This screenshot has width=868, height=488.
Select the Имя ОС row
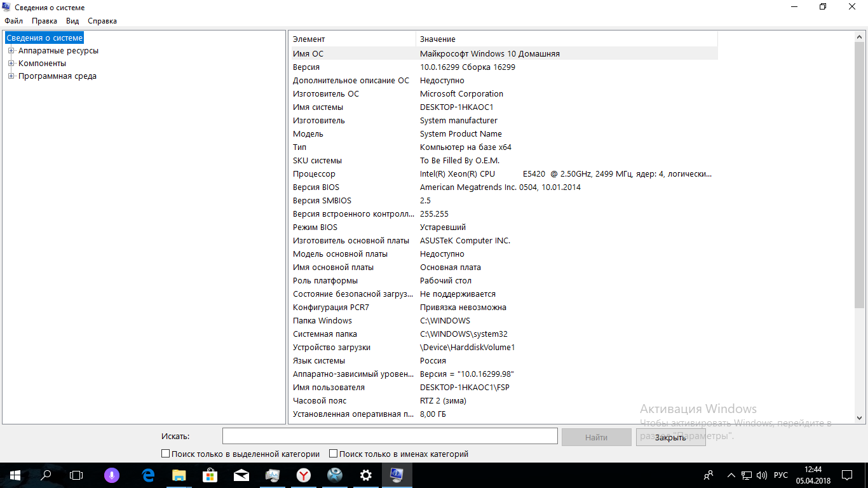click(x=505, y=54)
